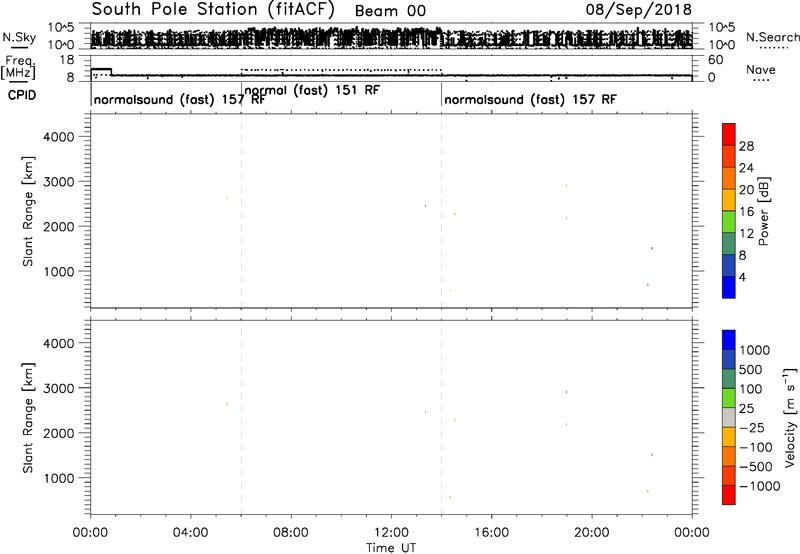Viewport: 800px width, 554px height.
Task: Click the "Freq. [MHz]" axis label
Action: (19, 67)
